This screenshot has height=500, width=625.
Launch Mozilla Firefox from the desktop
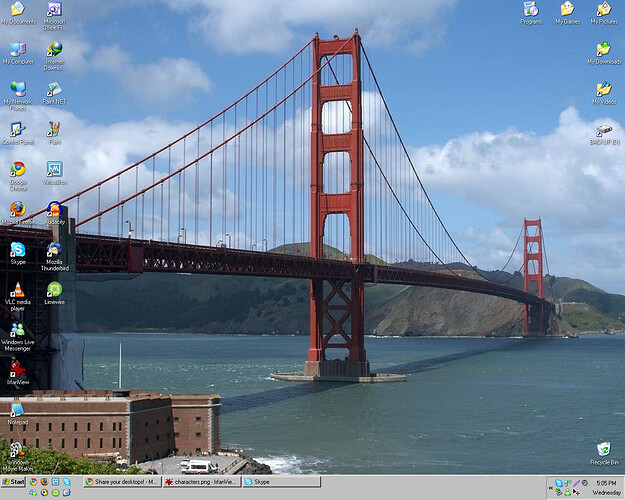tap(18, 209)
